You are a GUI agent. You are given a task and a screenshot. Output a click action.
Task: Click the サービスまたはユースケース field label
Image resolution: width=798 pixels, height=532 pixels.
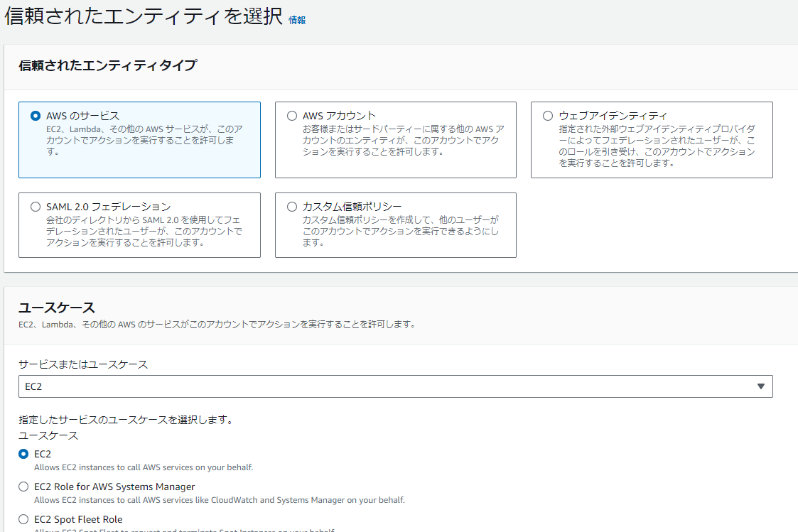tap(83, 364)
